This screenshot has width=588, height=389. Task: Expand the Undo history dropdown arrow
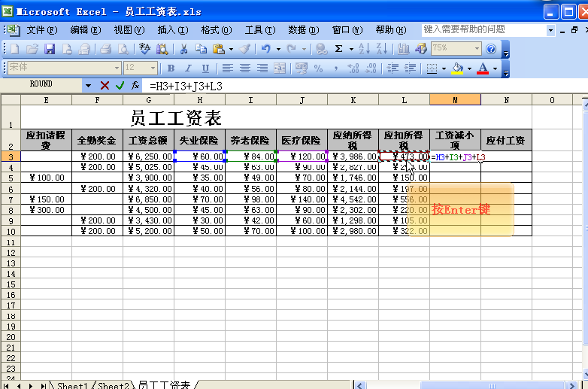[278, 49]
